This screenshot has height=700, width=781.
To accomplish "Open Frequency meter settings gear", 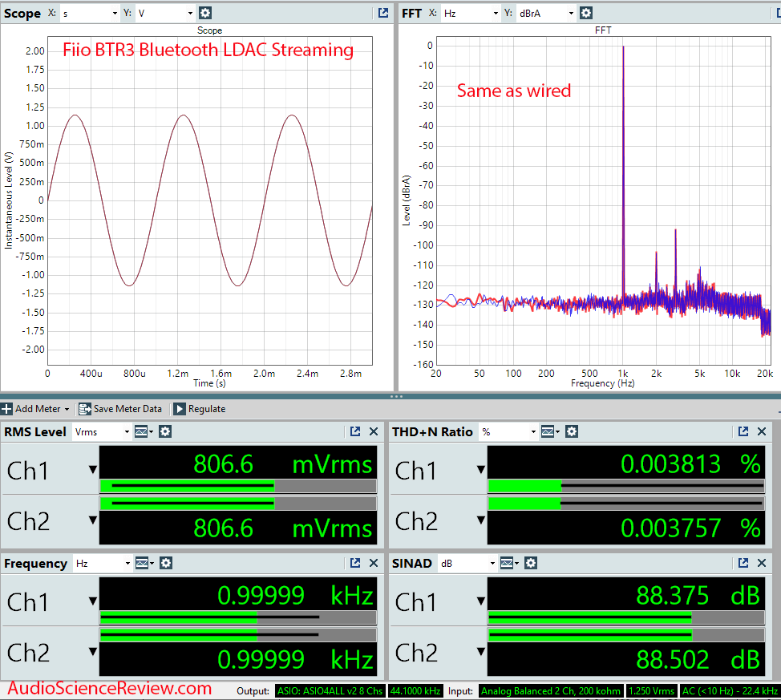I will (x=166, y=563).
